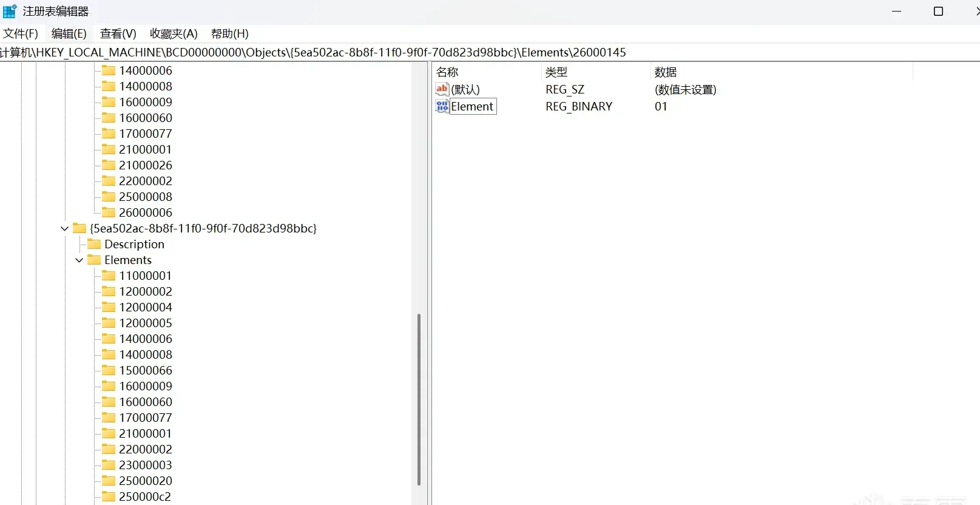The width and height of the screenshot is (980, 505).
Task: Maximize the Registry Editor window
Action: [938, 12]
